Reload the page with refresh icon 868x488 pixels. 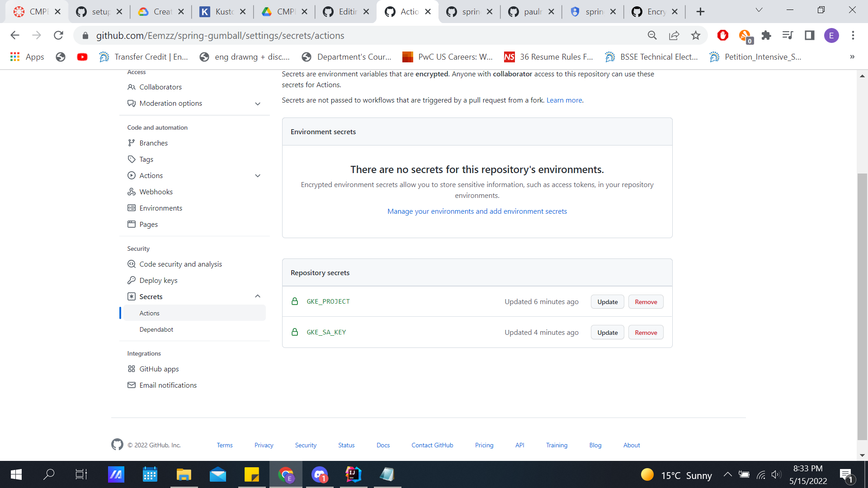pos(58,35)
